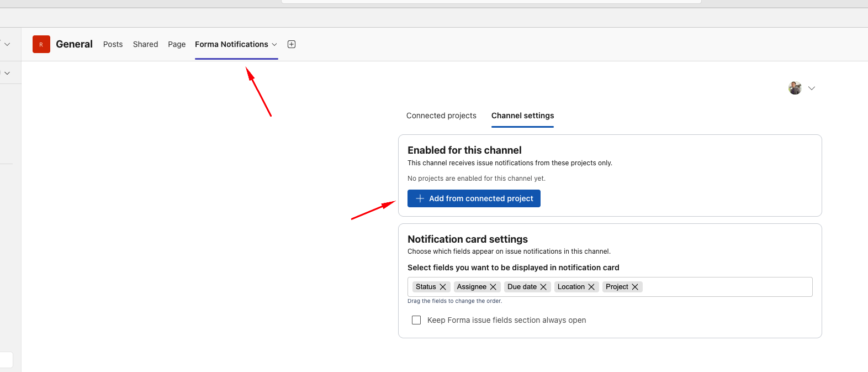Enable Keep Forma issue fields always open

point(416,320)
